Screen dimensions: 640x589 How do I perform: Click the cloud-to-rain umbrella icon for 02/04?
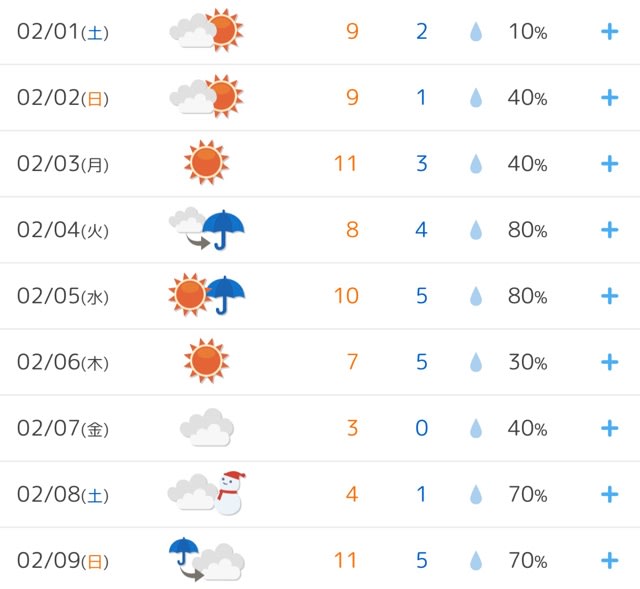point(207,229)
